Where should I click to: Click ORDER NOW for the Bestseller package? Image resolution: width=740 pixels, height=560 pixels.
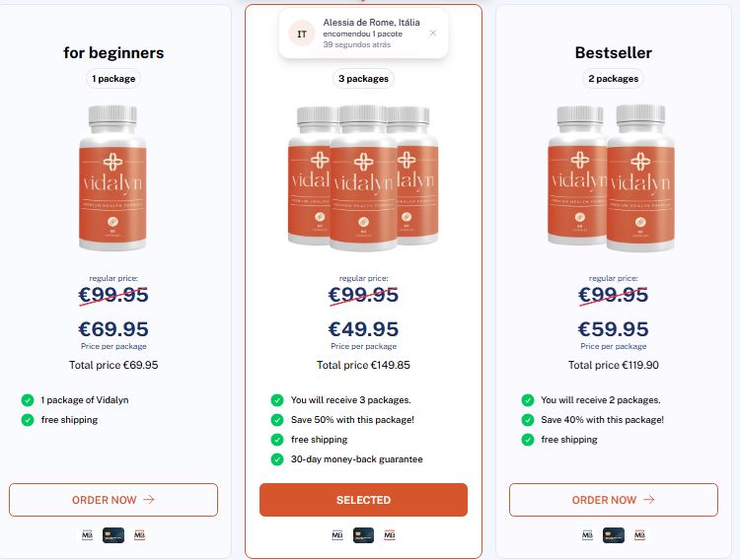pyautogui.click(x=613, y=500)
